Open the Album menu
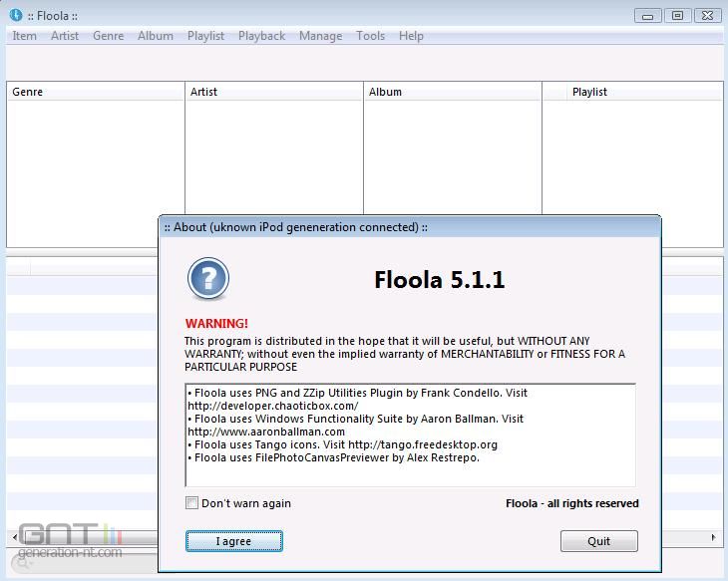 click(x=155, y=36)
